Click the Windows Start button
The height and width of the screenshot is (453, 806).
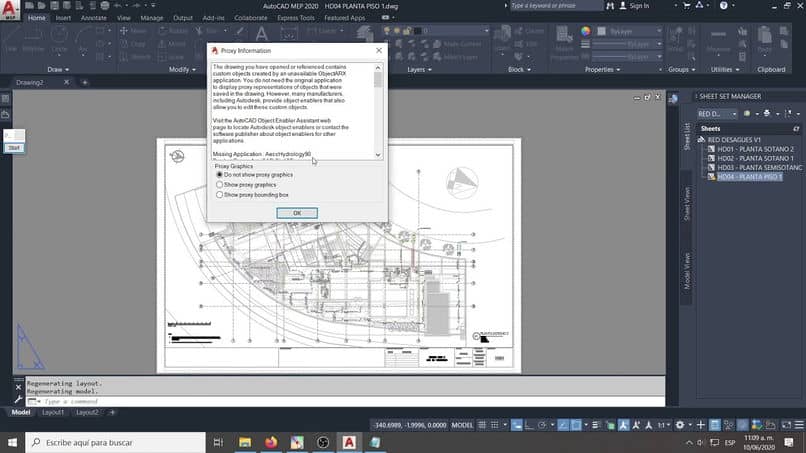point(11,441)
